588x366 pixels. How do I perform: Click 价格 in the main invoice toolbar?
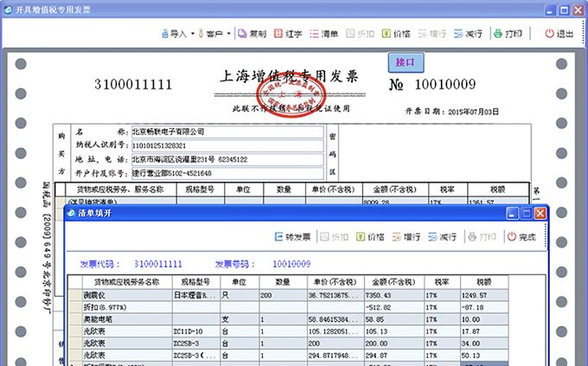[x=396, y=34]
